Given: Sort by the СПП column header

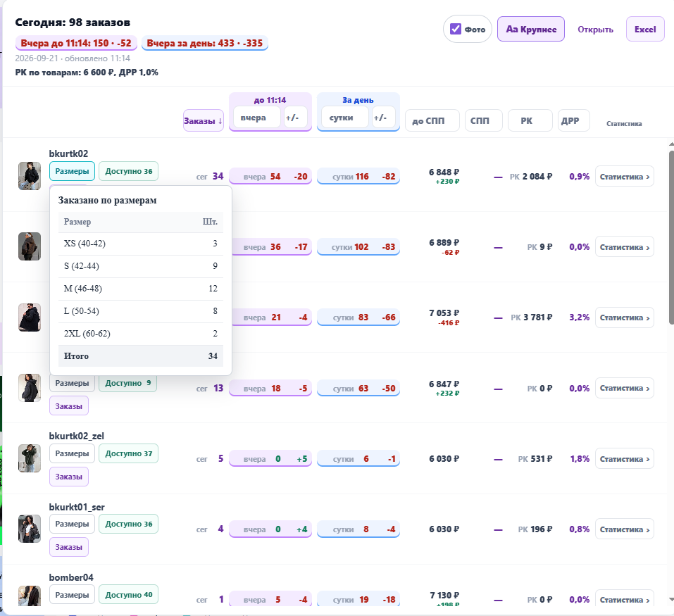Looking at the screenshot, I should pos(483,120).
